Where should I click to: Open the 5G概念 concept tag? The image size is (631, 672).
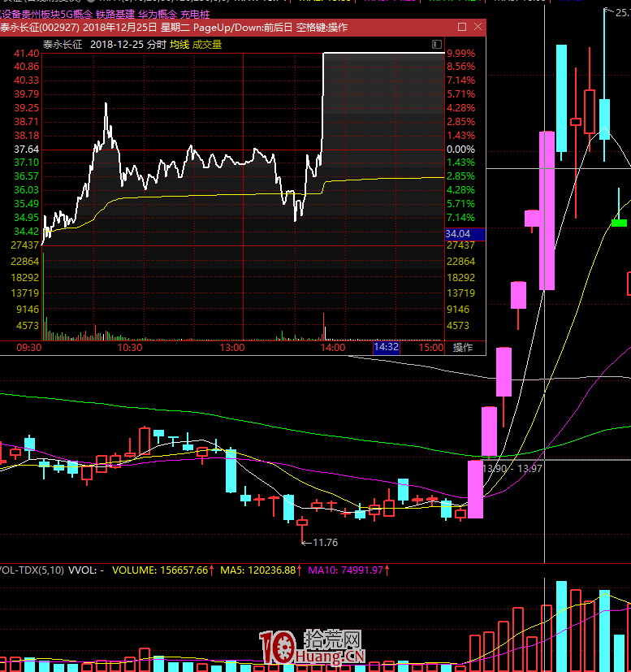pyautogui.click(x=76, y=15)
